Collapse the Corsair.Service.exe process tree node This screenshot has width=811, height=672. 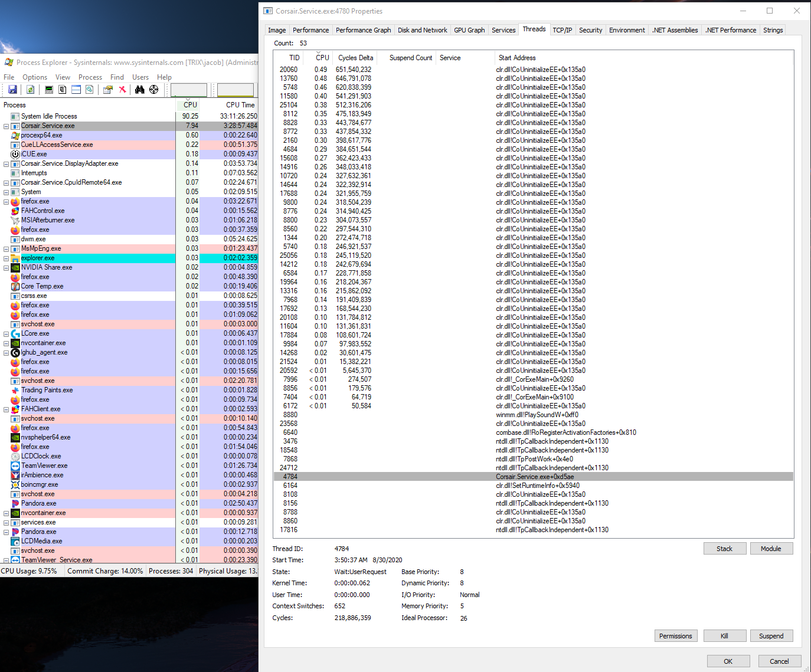(6, 126)
